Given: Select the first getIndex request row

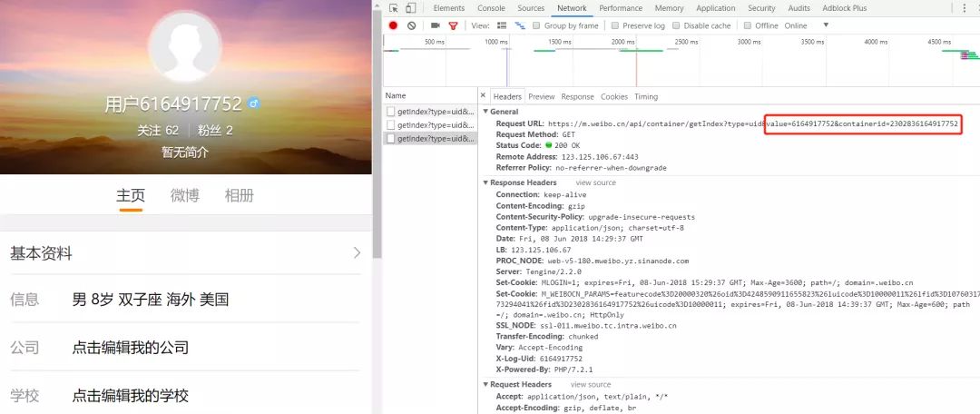Looking at the screenshot, I should click(430, 112).
